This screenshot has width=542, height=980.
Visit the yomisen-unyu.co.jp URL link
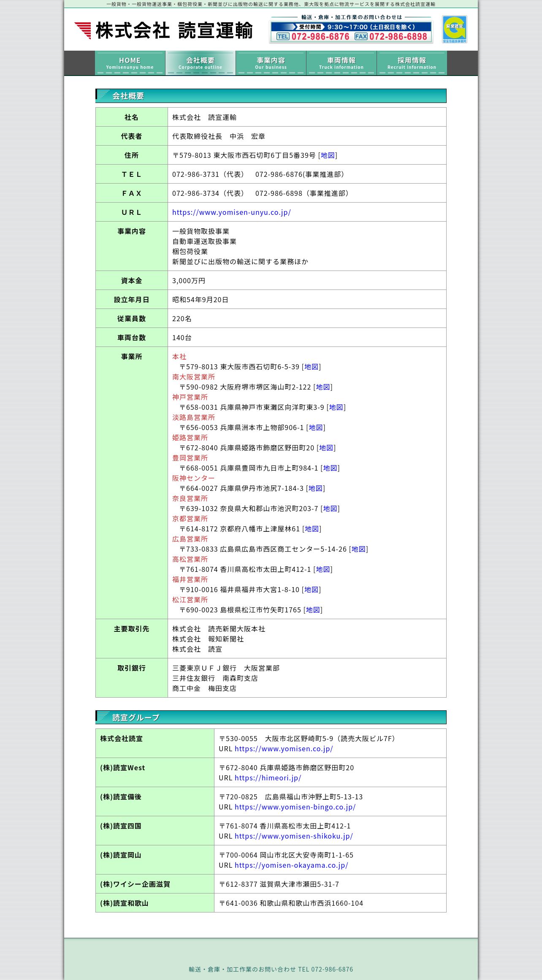pos(231,212)
